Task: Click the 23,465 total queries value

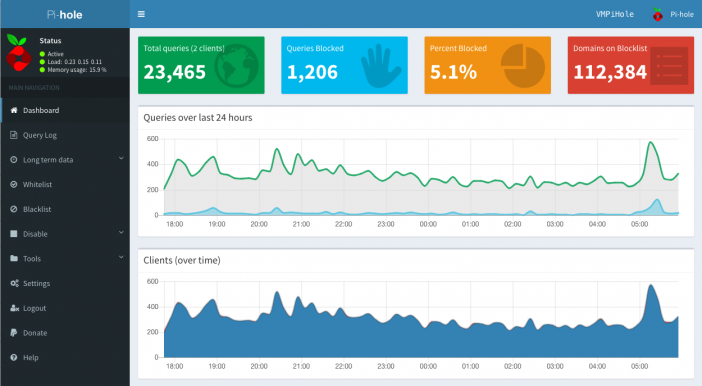Action: coord(175,72)
